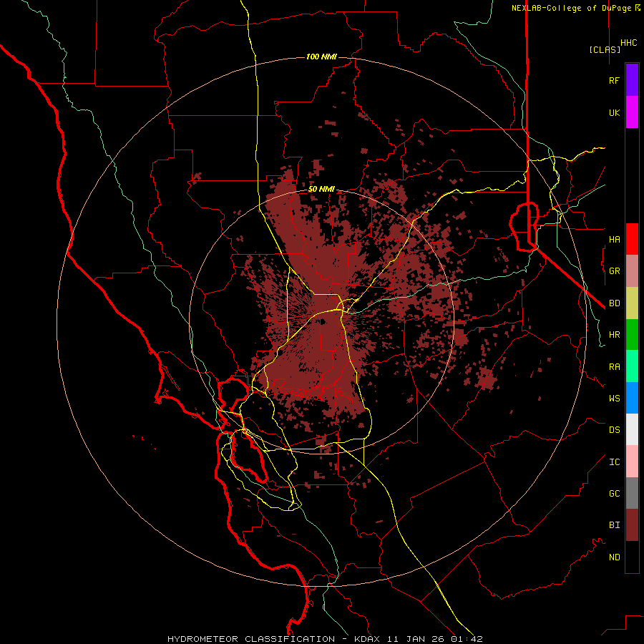Select the GC gray legend swatch

pos(632,493)
